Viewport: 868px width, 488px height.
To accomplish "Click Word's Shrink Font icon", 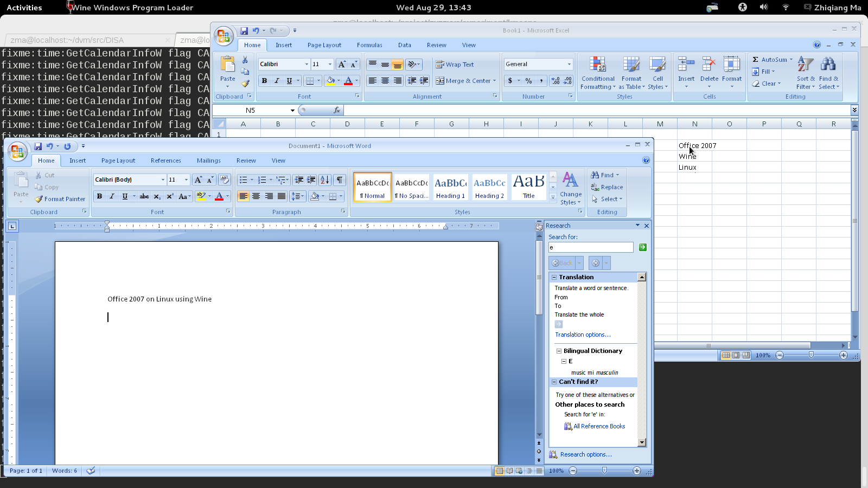I will [x=210, y=179].
